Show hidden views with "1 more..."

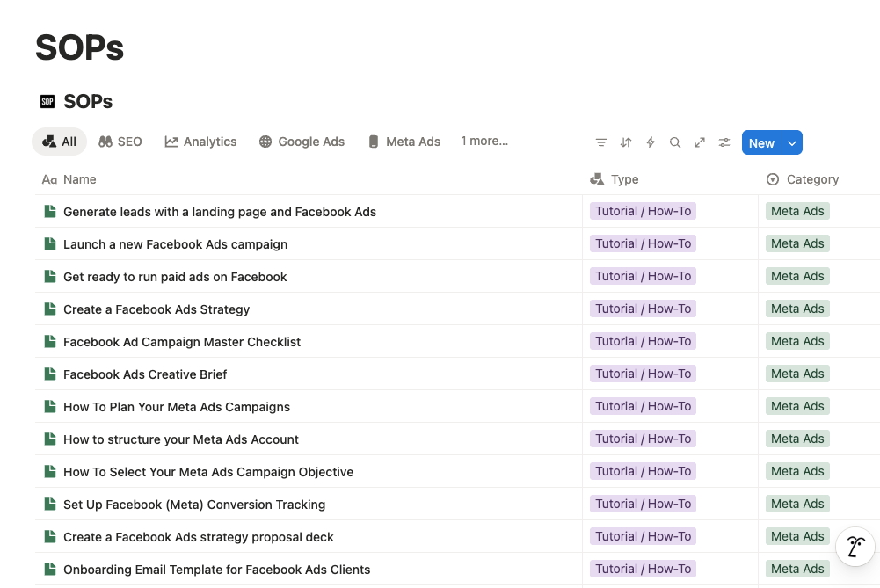pos(484,141)
